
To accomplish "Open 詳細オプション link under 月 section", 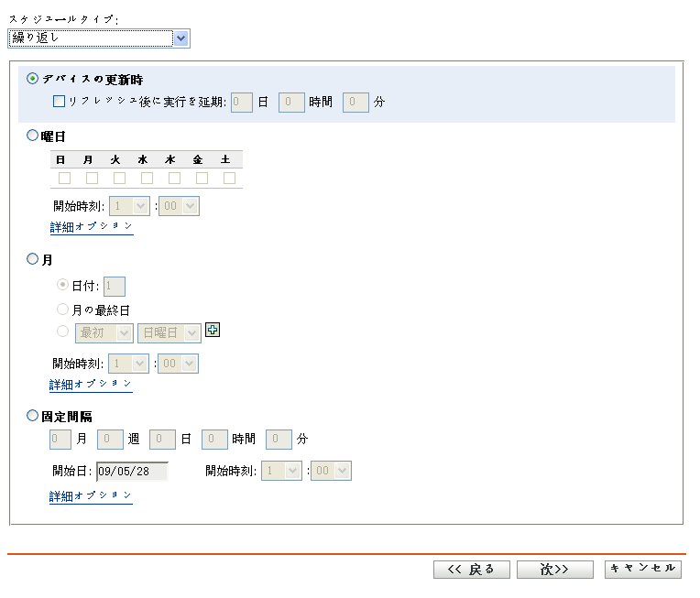I will click(91, 385).
